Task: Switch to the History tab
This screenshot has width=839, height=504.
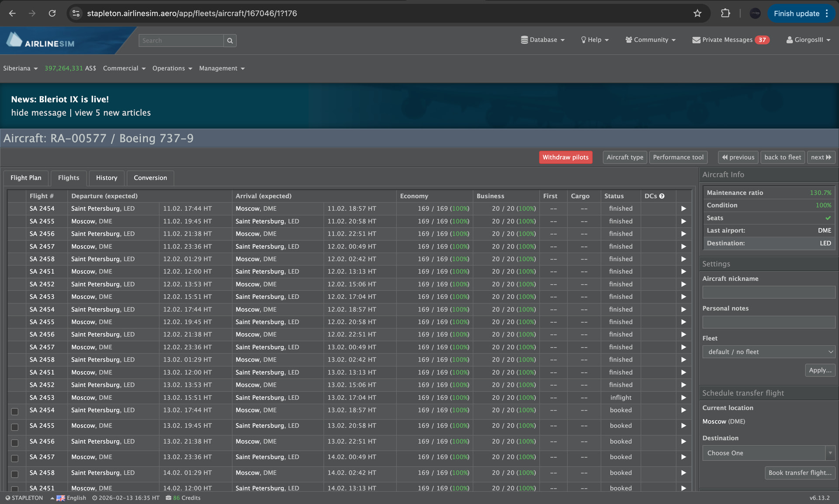Action: pyautogui.click(x=107, y=178)
